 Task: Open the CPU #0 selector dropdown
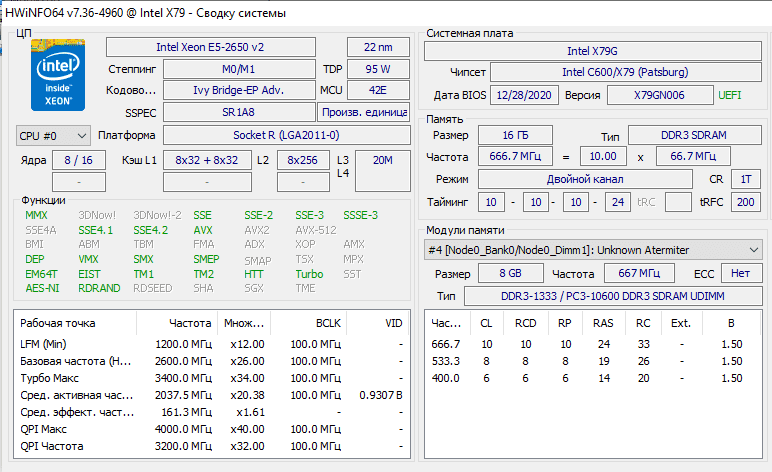click(x=54, y=135)
